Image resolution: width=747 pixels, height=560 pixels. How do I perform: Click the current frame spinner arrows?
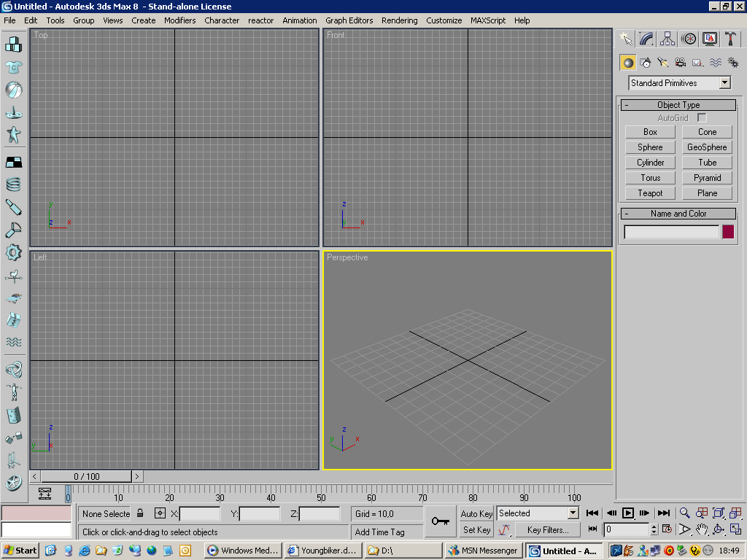pyautogui.click(x=654, y=529)
